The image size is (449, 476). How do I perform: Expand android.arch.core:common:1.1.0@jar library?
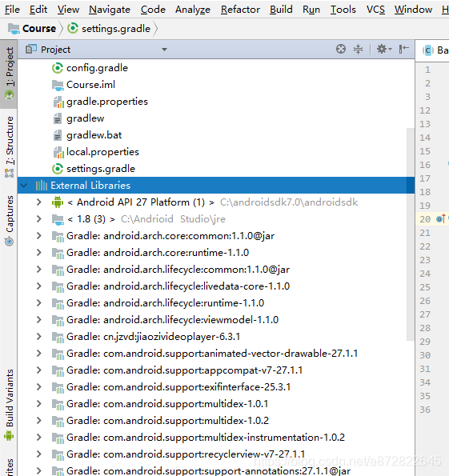[x=39, y=236]
